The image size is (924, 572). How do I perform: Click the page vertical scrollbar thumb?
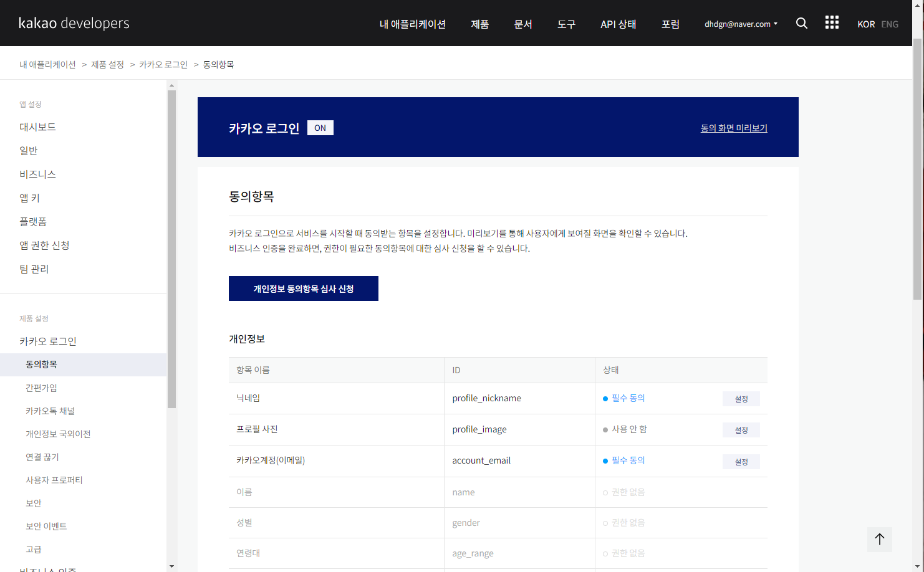[917, 168]
